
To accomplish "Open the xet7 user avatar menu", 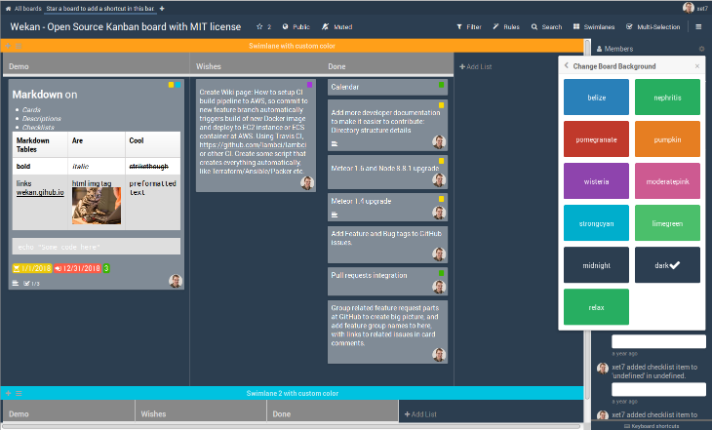I will [x=688, y=8].
